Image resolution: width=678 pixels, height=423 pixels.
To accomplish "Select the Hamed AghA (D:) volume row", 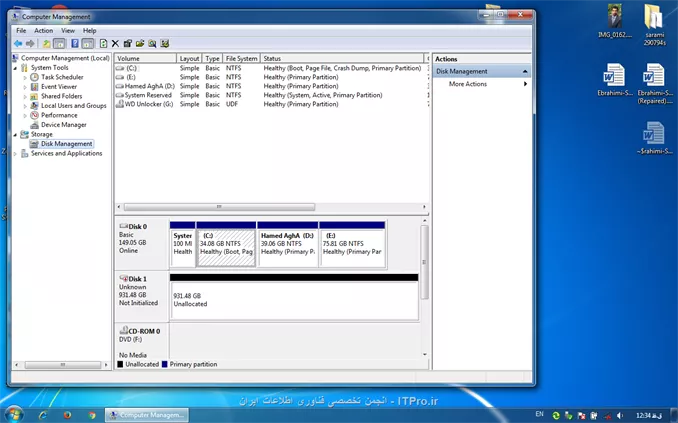I will (x=271, y=86).
